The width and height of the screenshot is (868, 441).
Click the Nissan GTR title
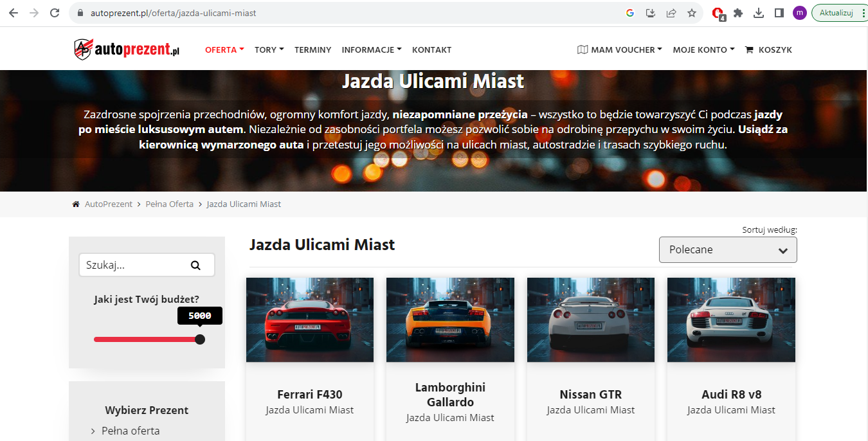pyautogui.click(x=591, y=395)
